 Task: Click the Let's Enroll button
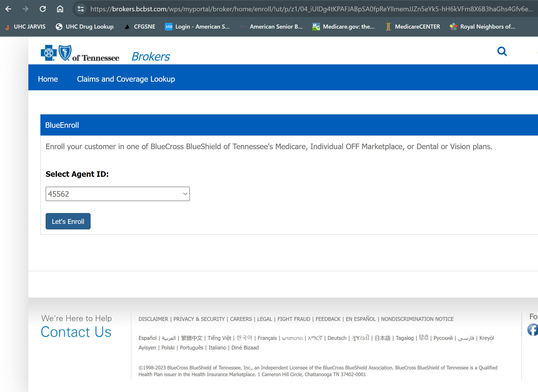point(68,221)
